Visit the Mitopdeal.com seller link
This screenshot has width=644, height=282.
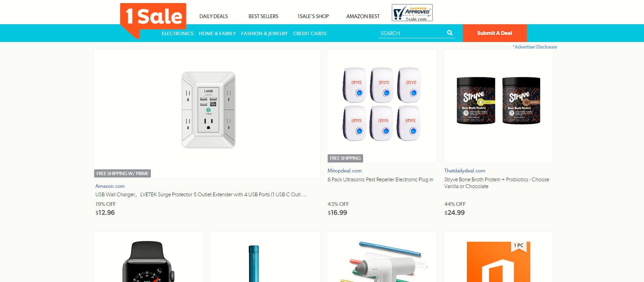pyautogui.click(x=345, y=171)
